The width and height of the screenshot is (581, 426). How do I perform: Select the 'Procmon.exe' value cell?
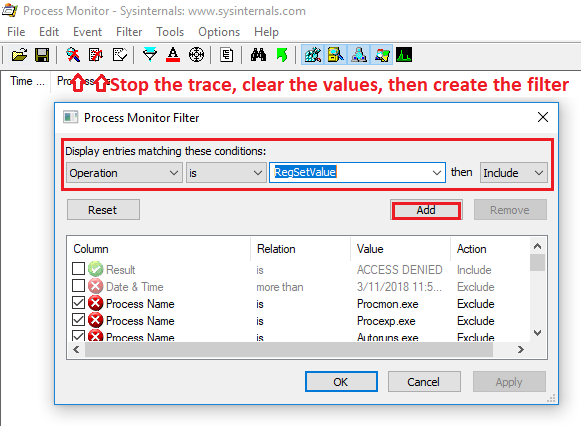(388, 304)
